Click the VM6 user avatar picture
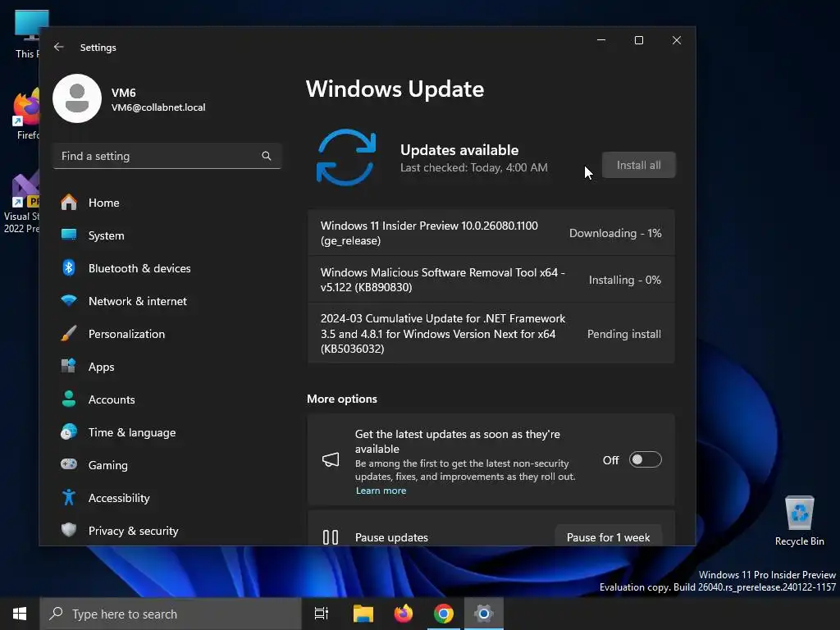This screenshot has height=630, width=840. pos(77,98)
